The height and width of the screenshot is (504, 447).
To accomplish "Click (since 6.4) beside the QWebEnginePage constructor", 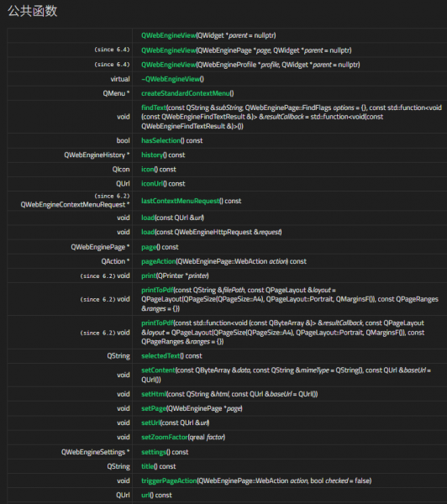I will pos(113,50).
